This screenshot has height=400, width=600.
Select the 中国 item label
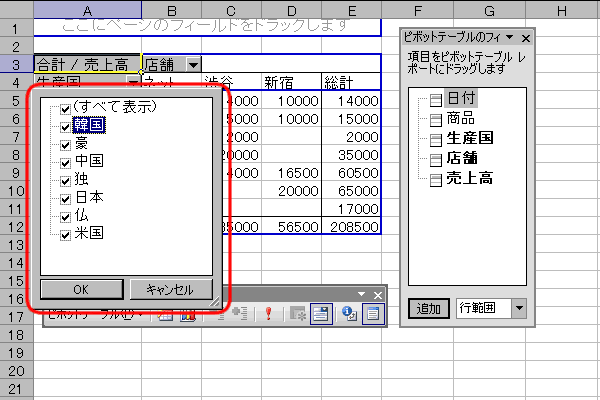coord(89,161)
